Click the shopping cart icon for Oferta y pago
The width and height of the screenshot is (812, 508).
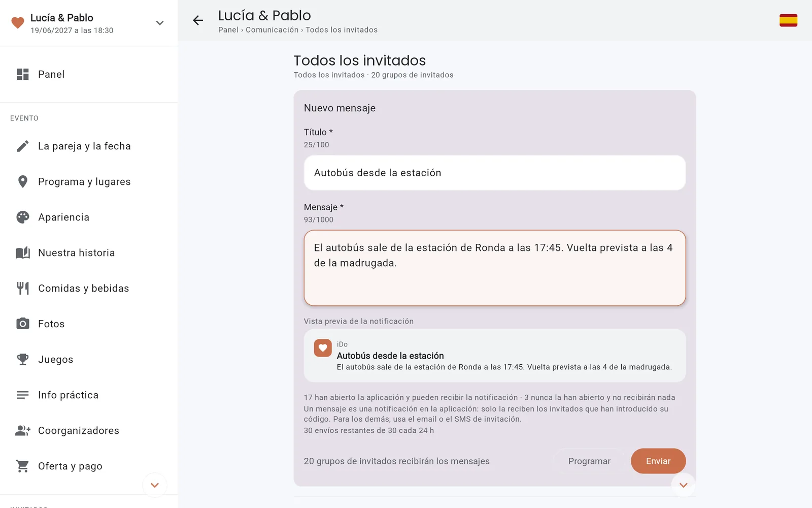tap(23, 466)
